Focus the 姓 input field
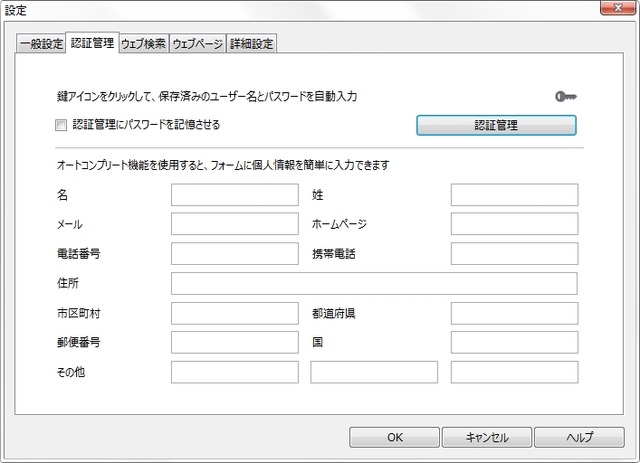Screen dimensions: 640x463 pos(514,195)
